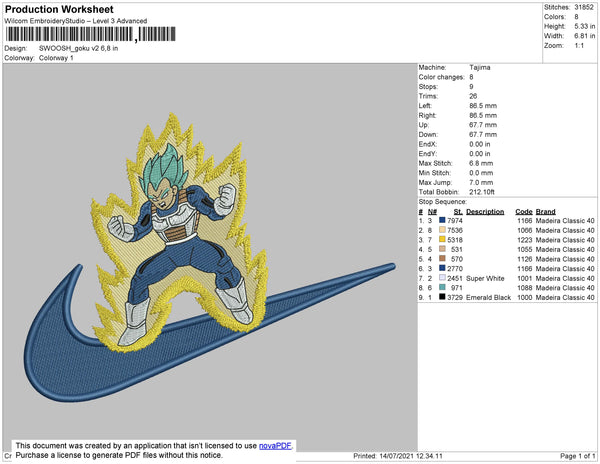Click the Zoom value '1:1'
600x464 pixels.
pos(579,46)
